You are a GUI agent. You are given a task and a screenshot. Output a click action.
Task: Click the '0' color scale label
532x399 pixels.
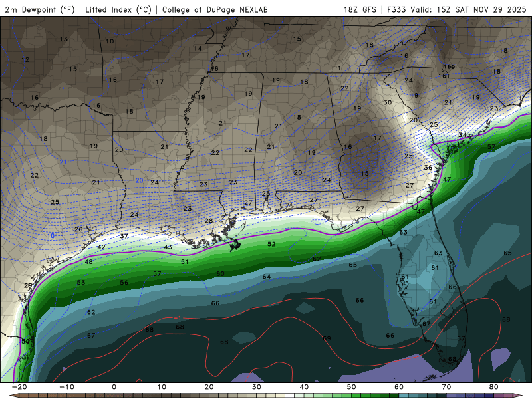[114, 387]
